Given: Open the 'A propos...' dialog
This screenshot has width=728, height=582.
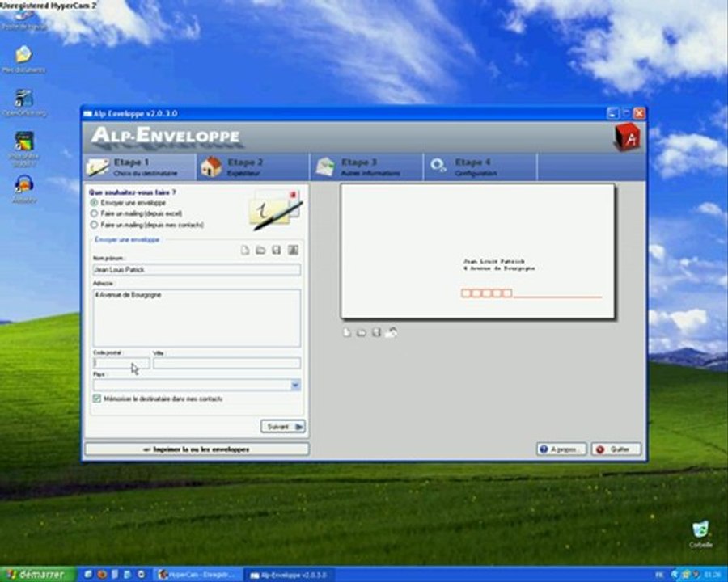Looking at the screenshot, I should pos(562,449).
